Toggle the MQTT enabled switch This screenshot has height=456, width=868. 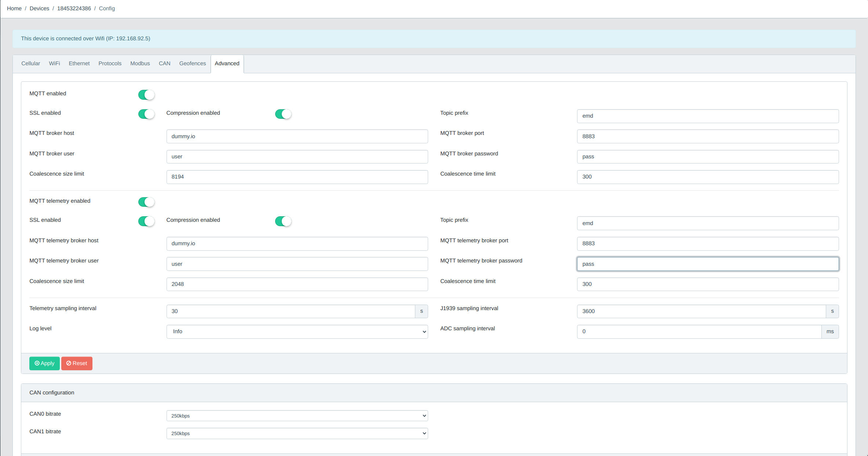[146, 95]
